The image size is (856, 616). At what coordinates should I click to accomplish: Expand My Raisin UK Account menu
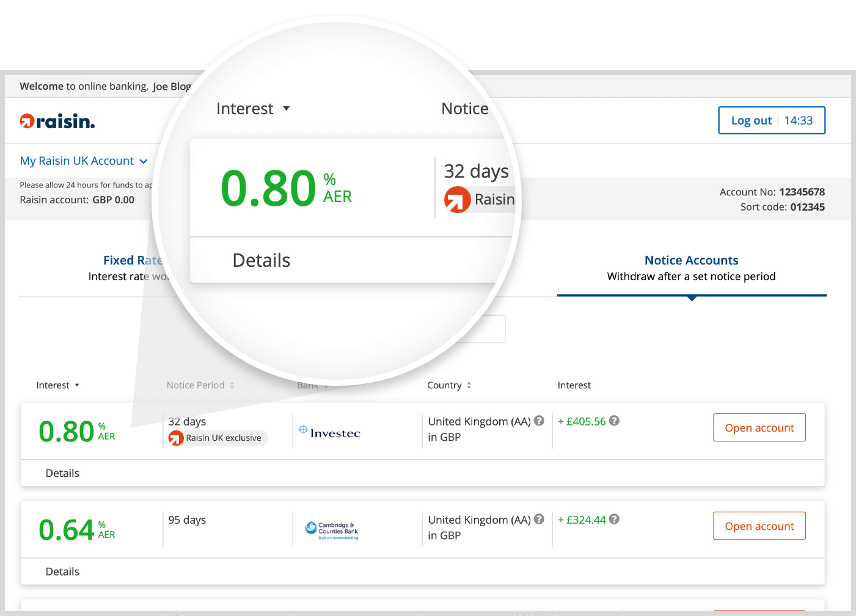[84, 161]
